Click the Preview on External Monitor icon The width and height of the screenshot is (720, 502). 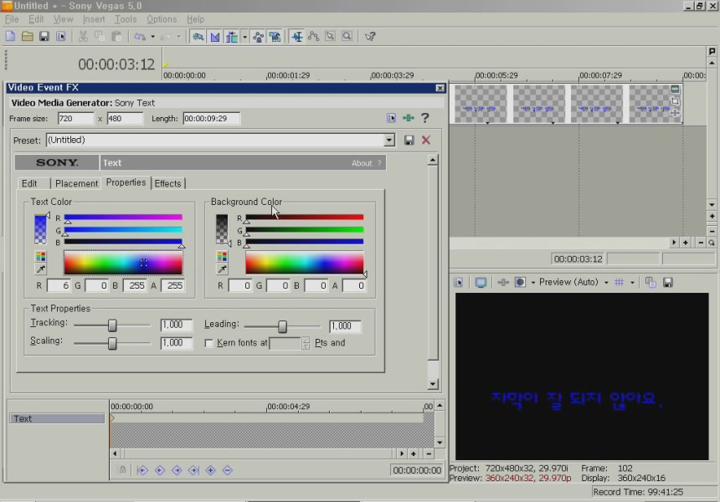coord(481,282)
